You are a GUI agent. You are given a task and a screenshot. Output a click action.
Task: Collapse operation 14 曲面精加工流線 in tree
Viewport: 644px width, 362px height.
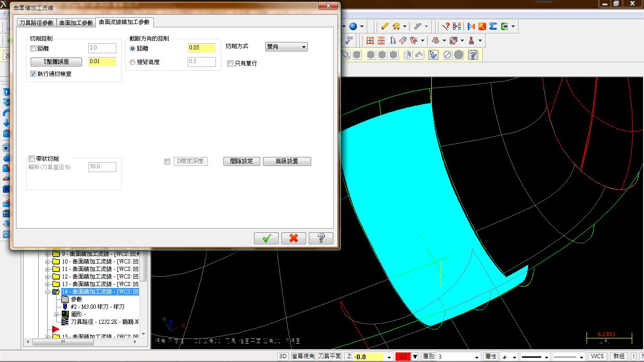tap(47, 292)
